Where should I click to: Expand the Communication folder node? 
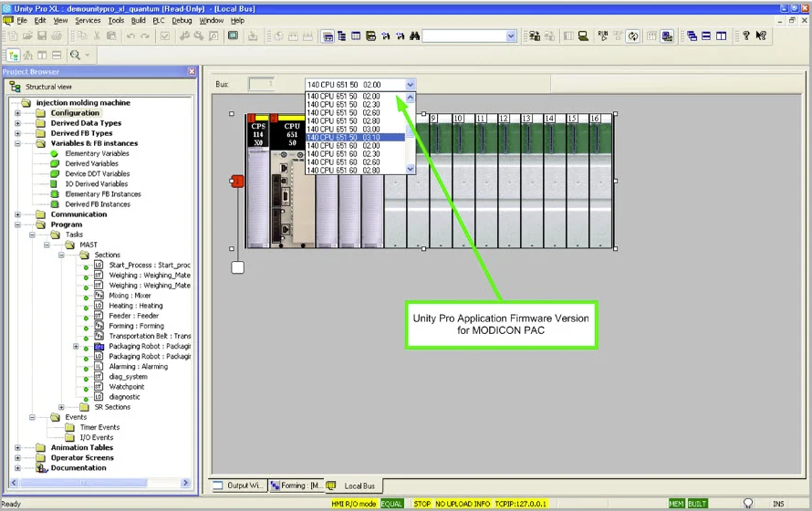point(17,214)
